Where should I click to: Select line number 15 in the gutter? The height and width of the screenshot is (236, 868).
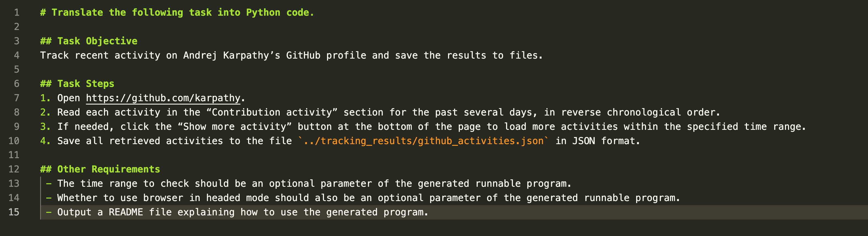14,212
